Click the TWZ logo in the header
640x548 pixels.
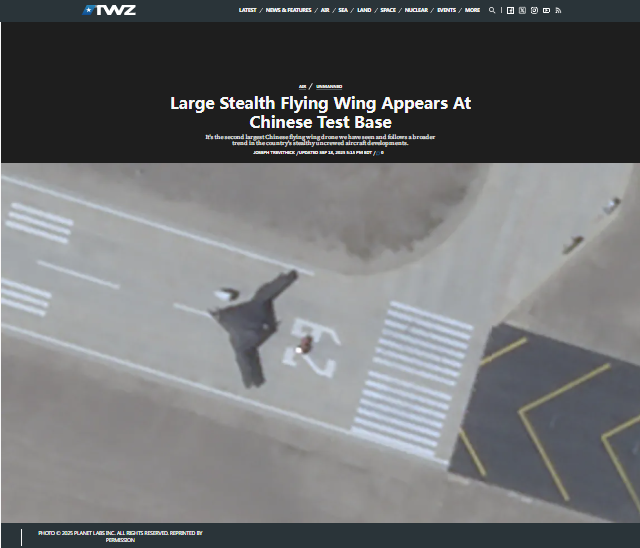(108, 10)
